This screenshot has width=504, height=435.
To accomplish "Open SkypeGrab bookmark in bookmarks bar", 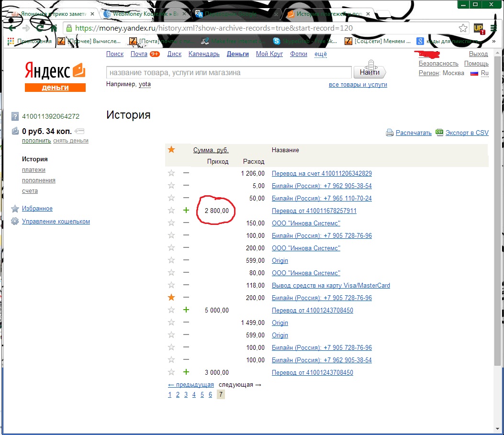I will [305, 41].
